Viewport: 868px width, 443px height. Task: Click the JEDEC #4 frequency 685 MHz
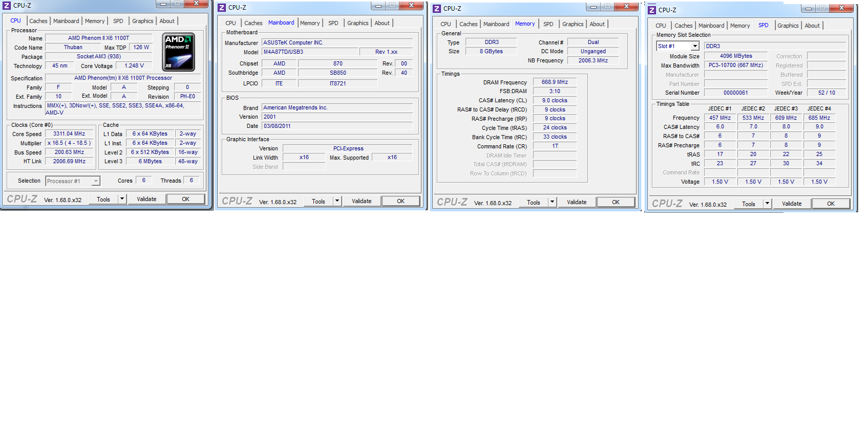pyautogui.click(x=819, y=118)
